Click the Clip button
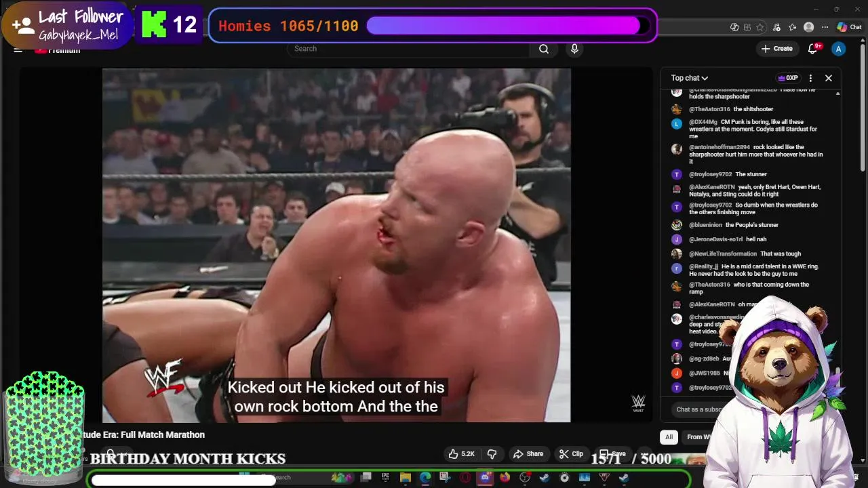Image resolution: width=868 pixels, height=488 pixels. (x=571, y=453)
